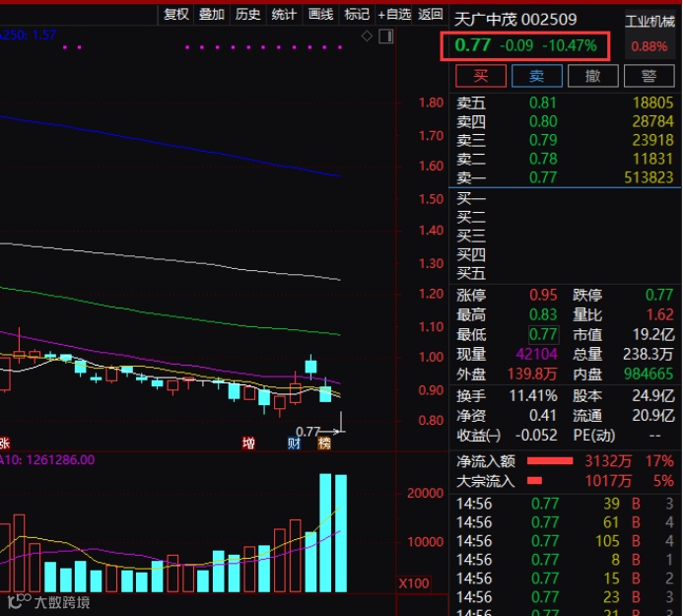Click the 0.77 low price annotation on chart
The height and width of the screenshot is (616, 683).
(x=307, y=432)
